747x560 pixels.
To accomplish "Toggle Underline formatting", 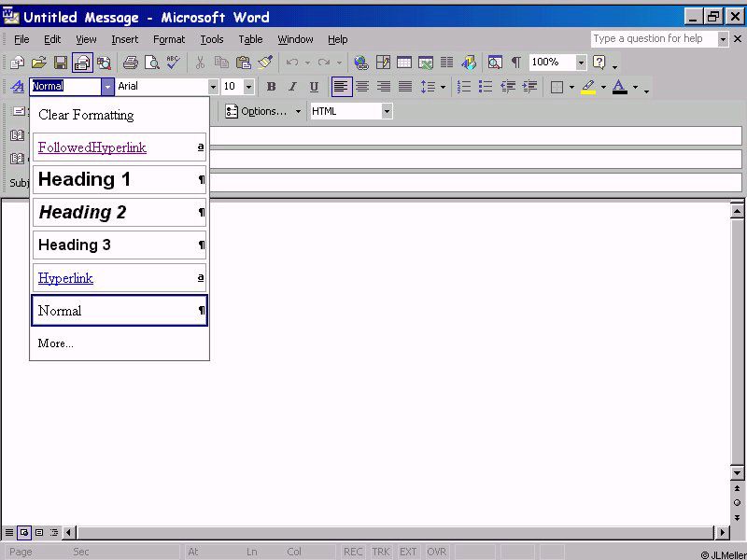I will (314, 87).
